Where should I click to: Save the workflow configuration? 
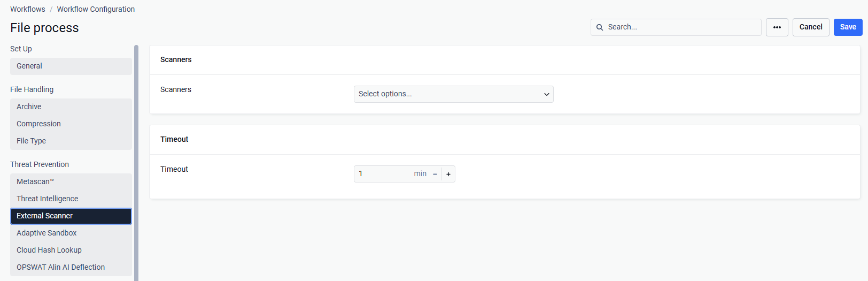point(848,27)
